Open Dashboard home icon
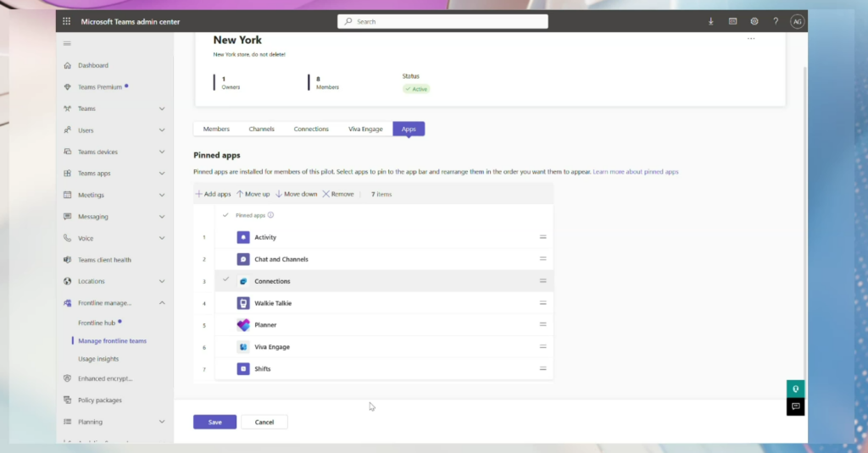Image resolution: width=868 pixels, height=453 pixels. pyautogui.click(x=68, y=65)
